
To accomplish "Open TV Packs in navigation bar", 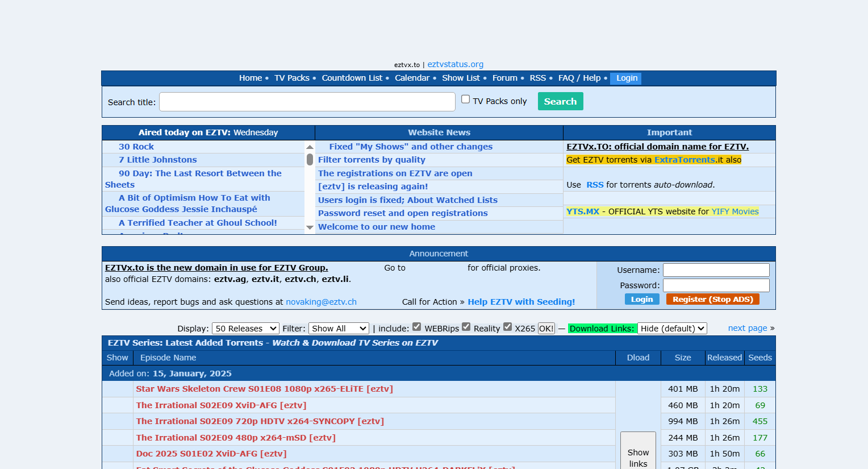I will [x=292, y=78].
